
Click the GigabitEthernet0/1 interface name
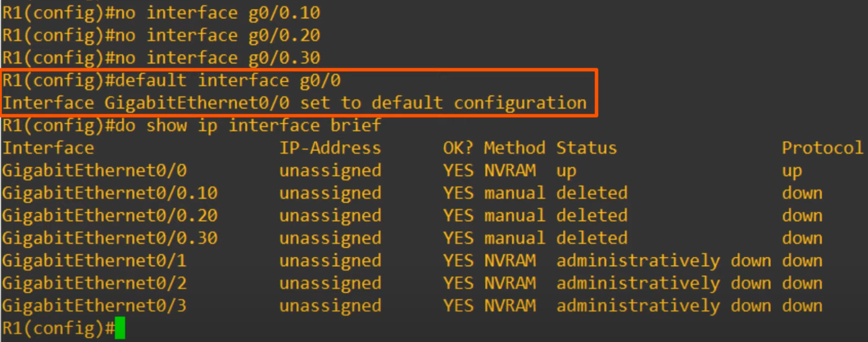(x=94, y=261)
